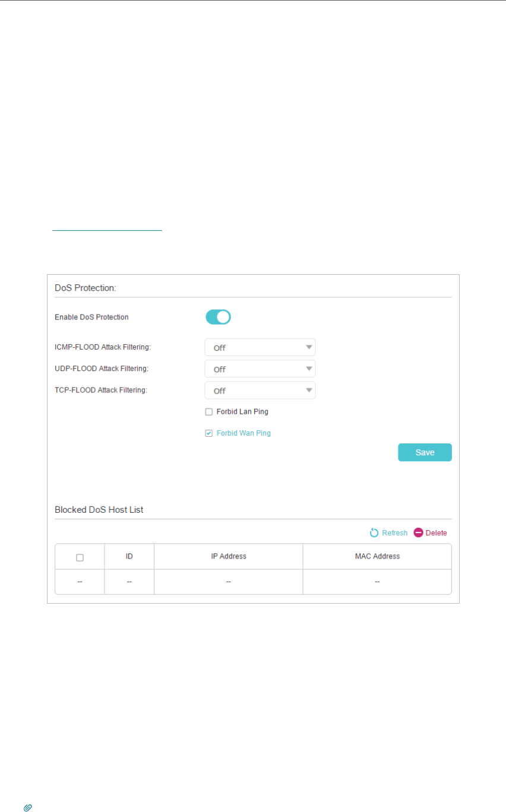Select the IP Address column header
The width and height of the screenshot is (506, 812).
229,557
